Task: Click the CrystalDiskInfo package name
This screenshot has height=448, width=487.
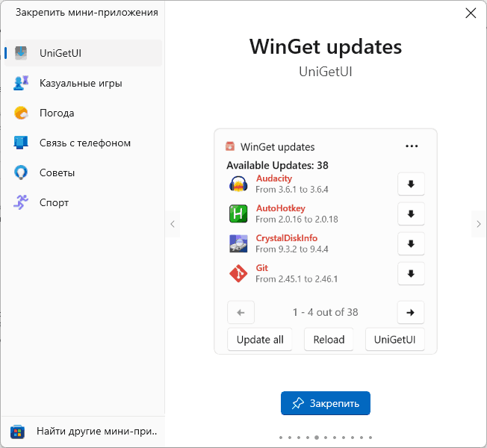Action: pos(287,238)
